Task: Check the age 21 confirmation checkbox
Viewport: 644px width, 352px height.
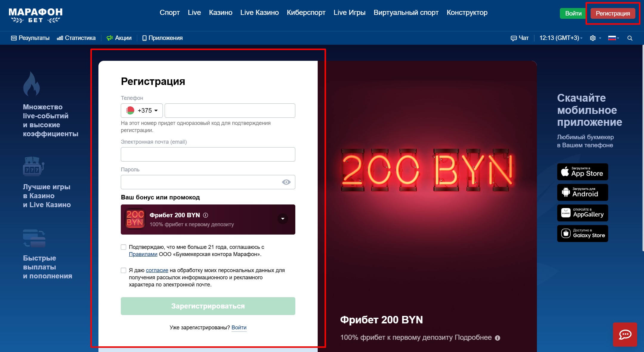Action: coord(123,247)
